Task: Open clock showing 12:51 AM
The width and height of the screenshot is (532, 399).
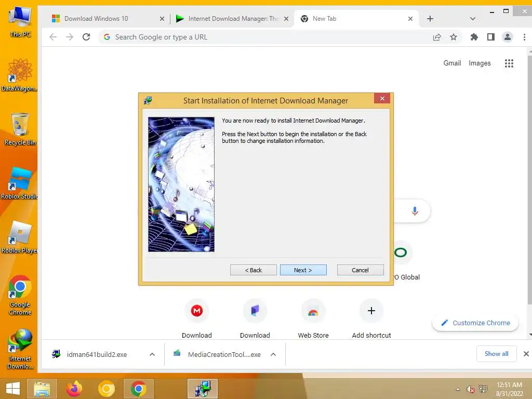Action: [x=509, y=389]
